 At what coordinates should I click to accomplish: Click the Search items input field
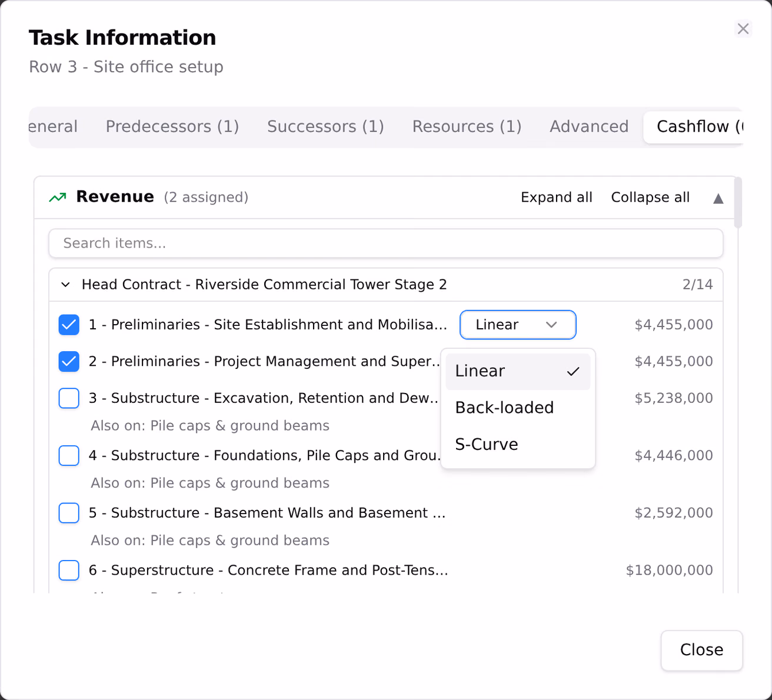click(x=386, y=244)
